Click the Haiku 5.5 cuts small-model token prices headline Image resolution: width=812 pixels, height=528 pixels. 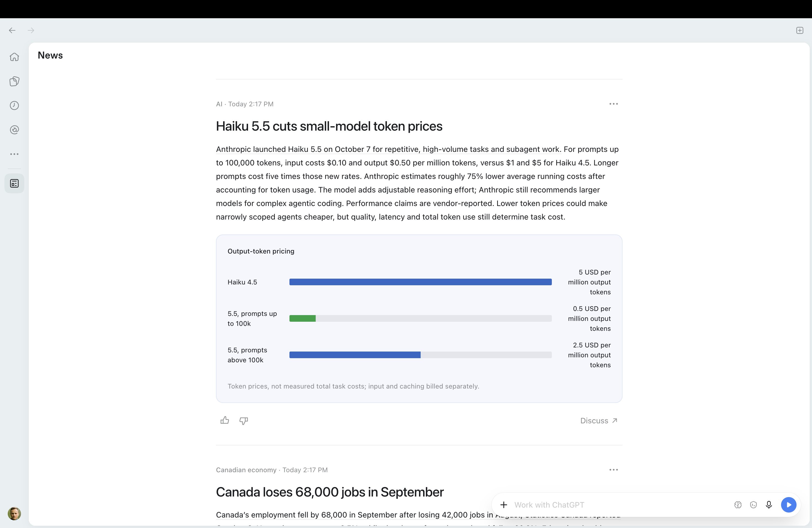[329, 126]
